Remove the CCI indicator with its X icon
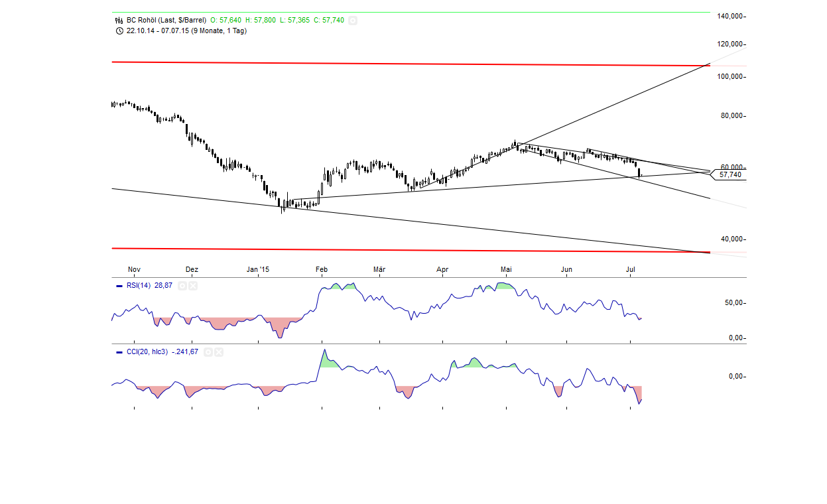827x504 pixels. pyautogui.click(x=219, y=352)
